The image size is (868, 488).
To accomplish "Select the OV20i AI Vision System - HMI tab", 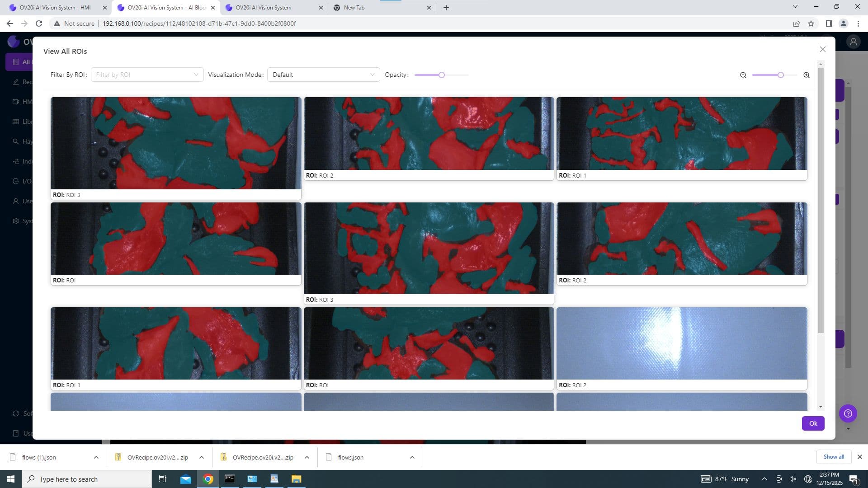I will pyautogui.click(x=54, y=7).
